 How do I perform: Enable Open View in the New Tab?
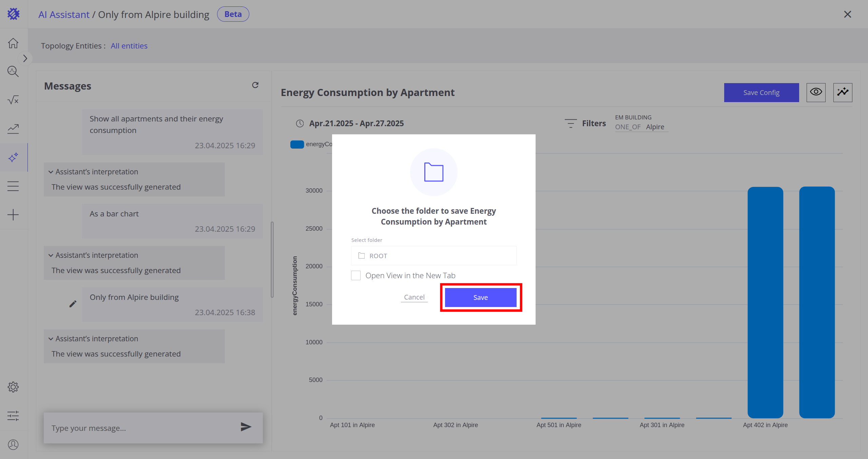tap(356, 275)
